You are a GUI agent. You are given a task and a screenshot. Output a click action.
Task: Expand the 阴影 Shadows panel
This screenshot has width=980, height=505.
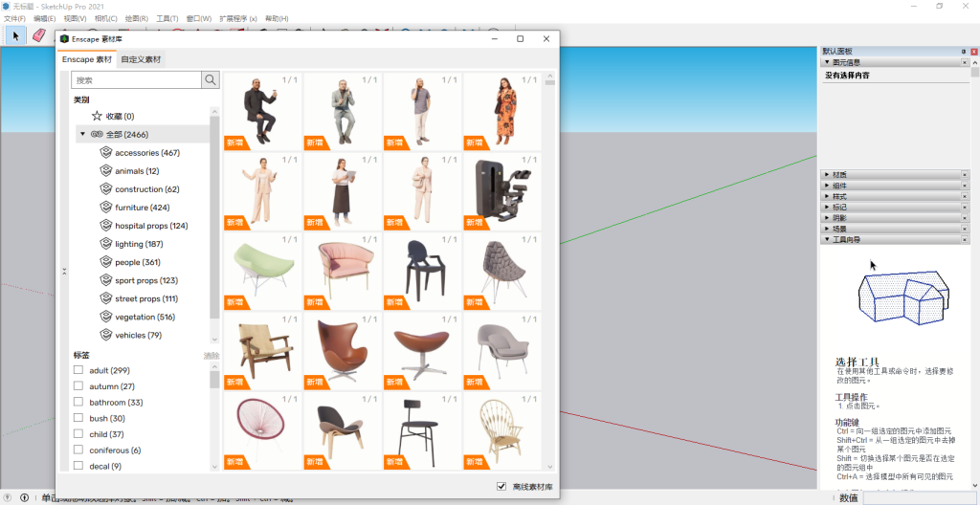point(839,218)
